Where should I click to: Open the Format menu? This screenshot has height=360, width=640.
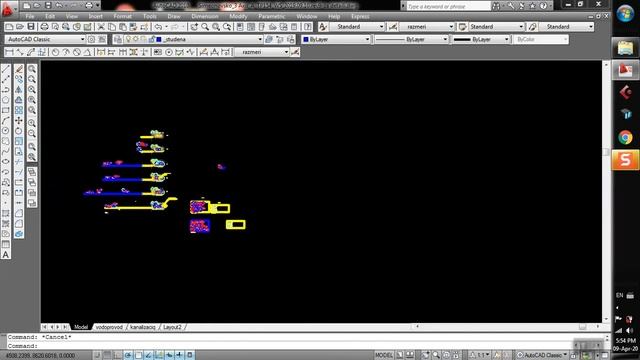click(122, 16)
